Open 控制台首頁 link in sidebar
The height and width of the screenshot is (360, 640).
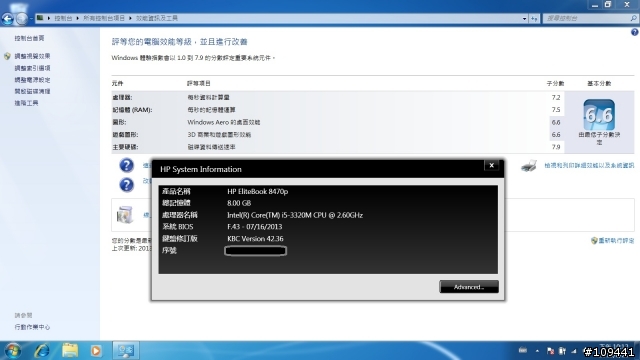(x=29, y=38)
